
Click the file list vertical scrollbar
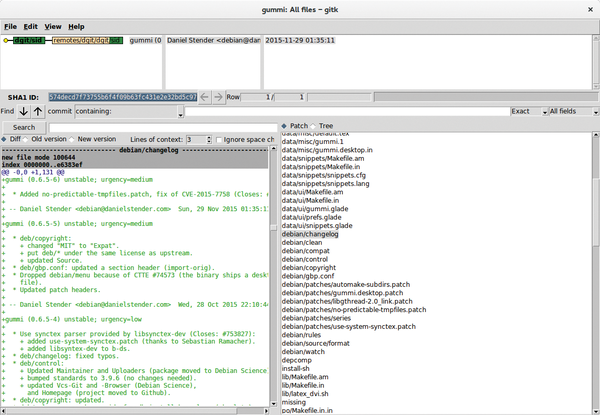[596, 272]
